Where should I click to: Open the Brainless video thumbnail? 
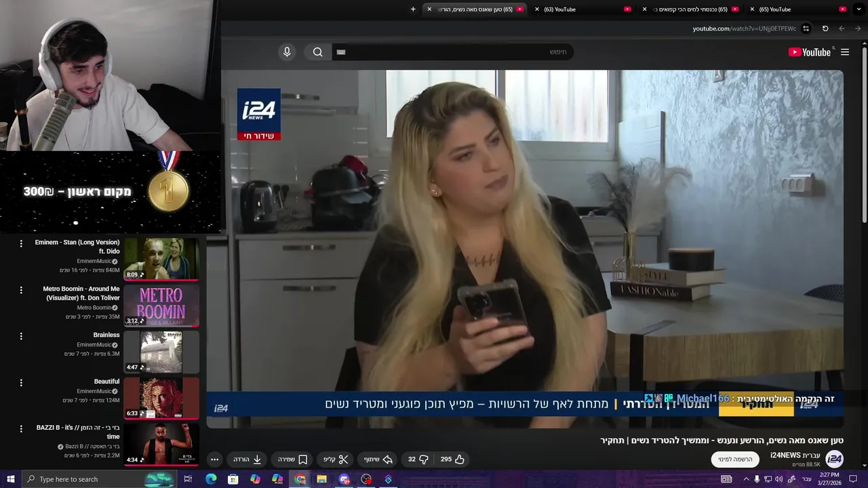tap(161, 351)
